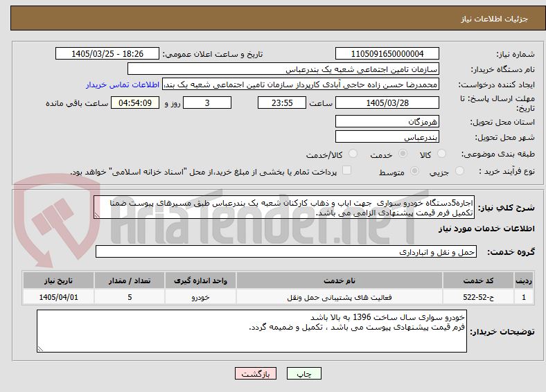546x392 pixels.
Task: Click the announcement date field 1405/03/25 - 18:26
Action: pyautogui.click(x=107, y=53)
